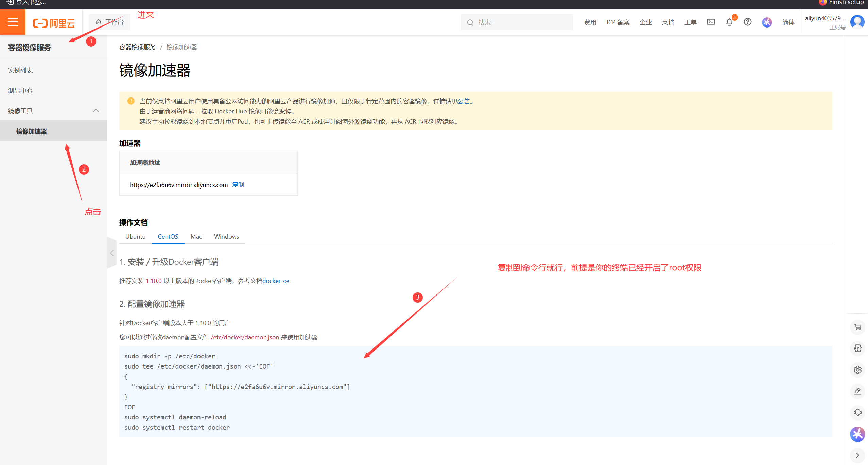Open the customer service headset icon
The image size is (868, 465).
point(857,412)
